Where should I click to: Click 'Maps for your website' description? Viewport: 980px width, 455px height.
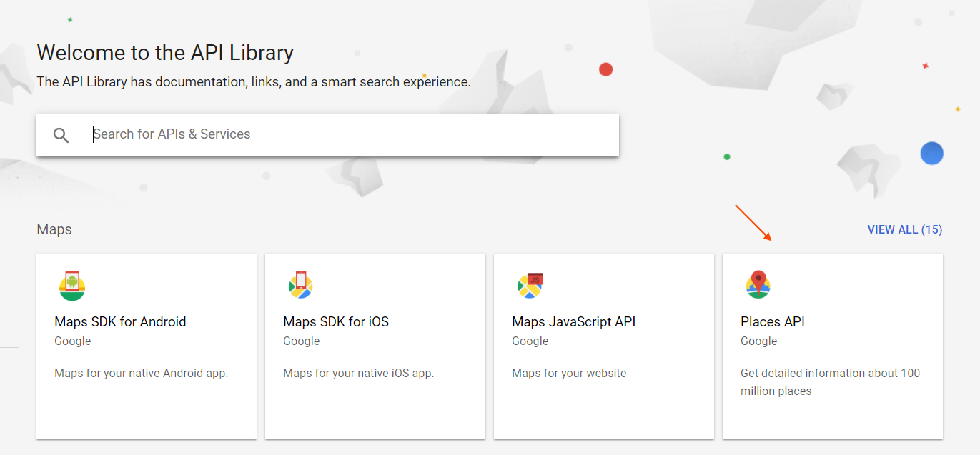569,373
